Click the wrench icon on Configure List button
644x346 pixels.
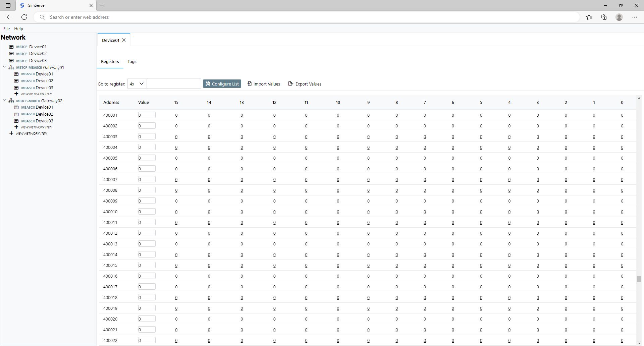pyautogui.click(x=208, y=83)
